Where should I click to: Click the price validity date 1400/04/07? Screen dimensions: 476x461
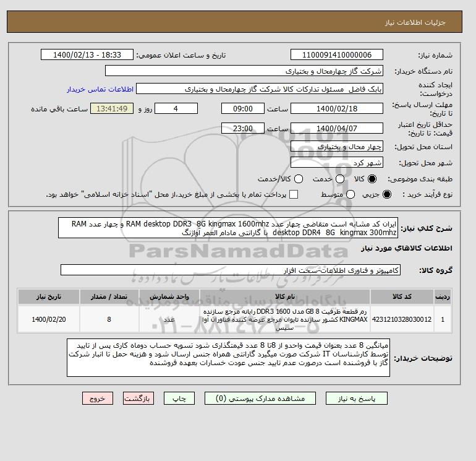tap(337, 128)
